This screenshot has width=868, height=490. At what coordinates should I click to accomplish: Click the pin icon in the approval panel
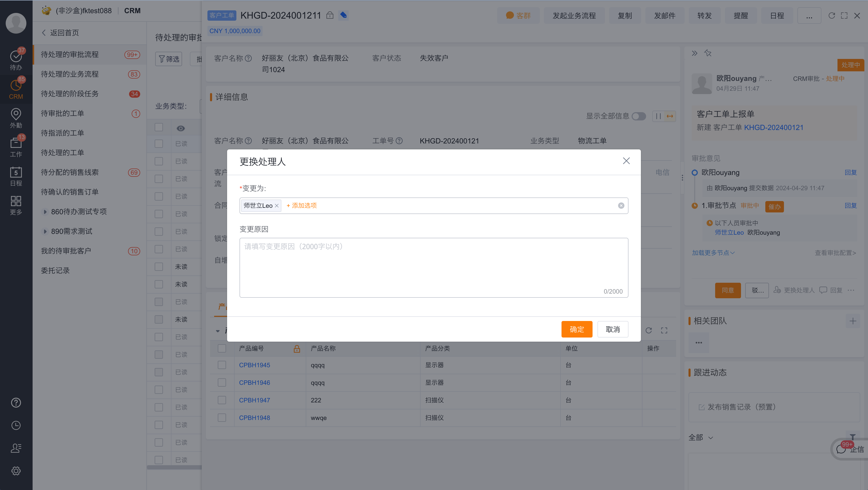[708, 53]
